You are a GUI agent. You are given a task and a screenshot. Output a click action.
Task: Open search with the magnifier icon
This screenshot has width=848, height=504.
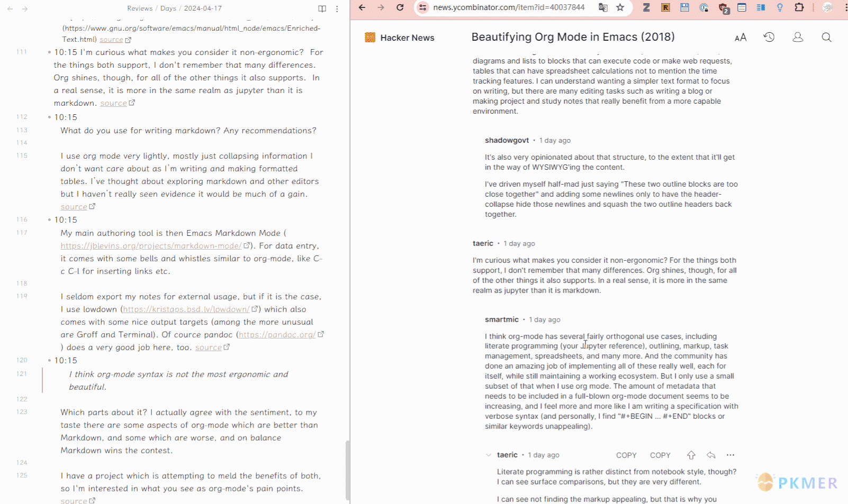coord(826,37)
